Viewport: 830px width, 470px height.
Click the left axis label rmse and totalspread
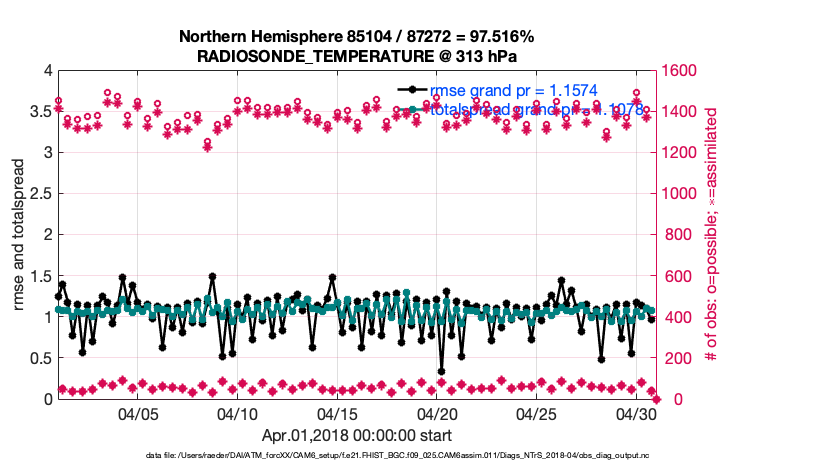[x=19, y=235]
